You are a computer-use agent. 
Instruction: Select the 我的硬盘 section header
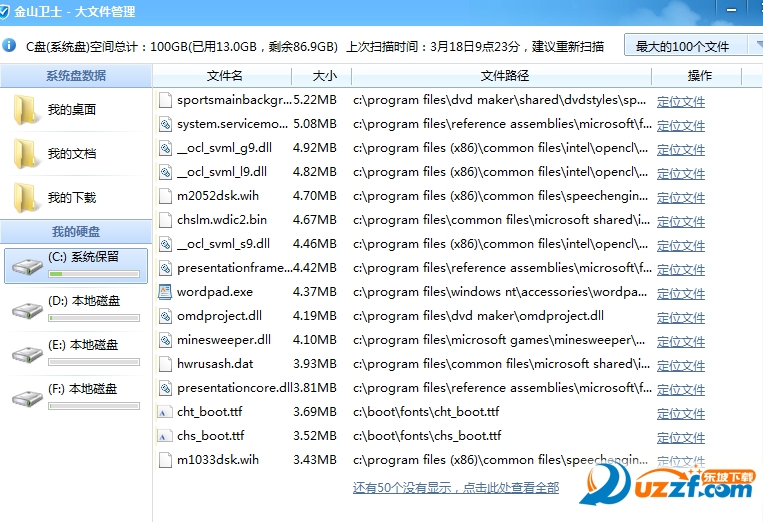(76, 232)
